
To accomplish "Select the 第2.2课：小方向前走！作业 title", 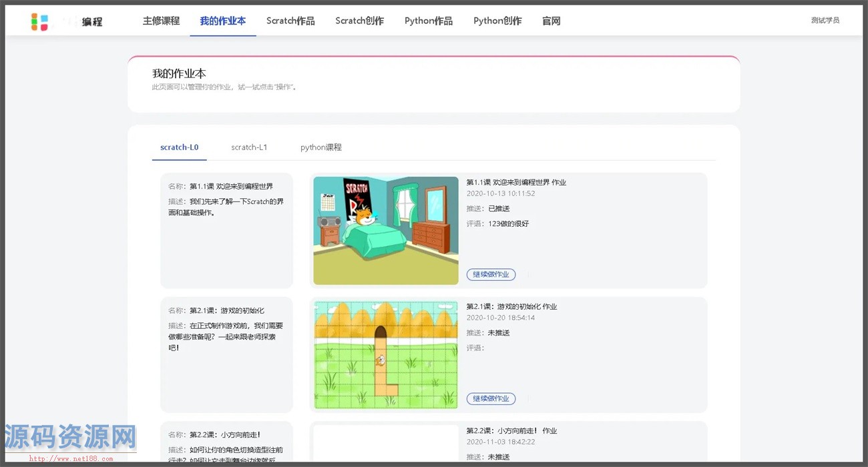I will pos(511,430).
